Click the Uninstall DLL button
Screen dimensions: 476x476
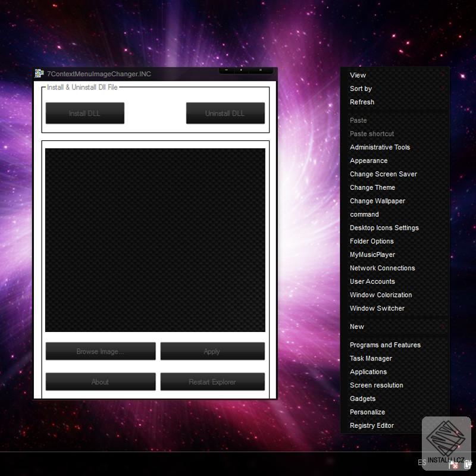[226, 113]
